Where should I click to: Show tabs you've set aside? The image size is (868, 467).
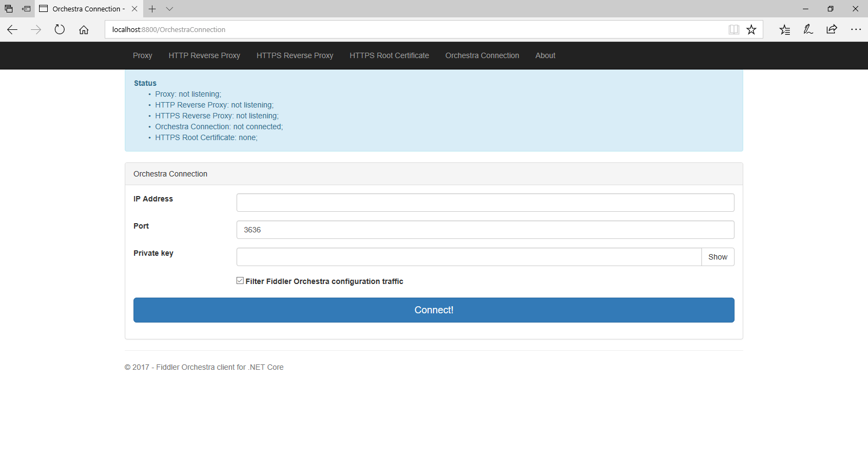[9, 9]
